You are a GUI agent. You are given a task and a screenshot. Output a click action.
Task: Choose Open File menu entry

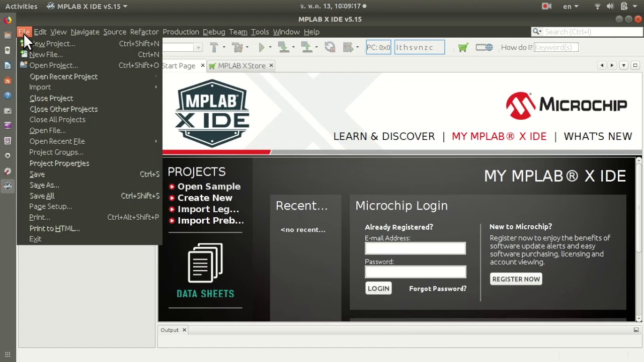pos(89,130)
